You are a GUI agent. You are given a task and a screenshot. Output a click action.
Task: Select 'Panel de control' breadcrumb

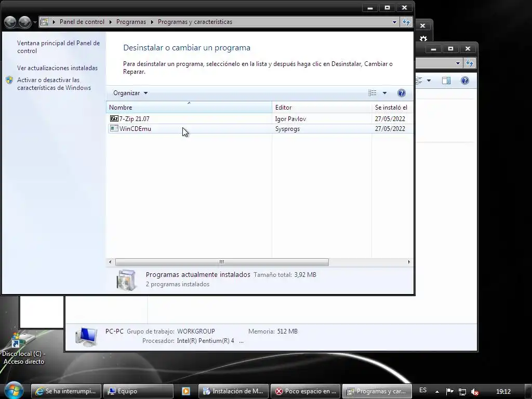82,22
